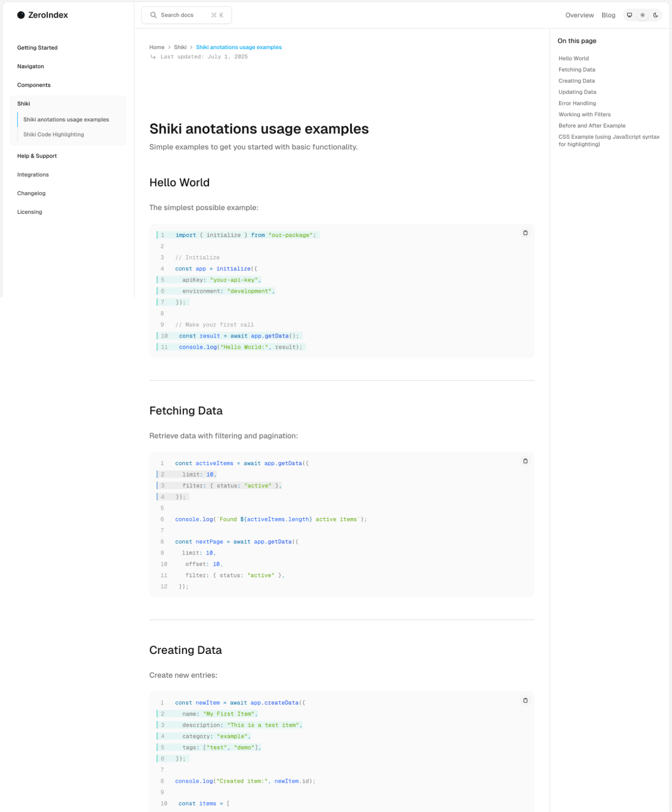
Task: Open the Changelog sidebar item
Action: (31, 193)
